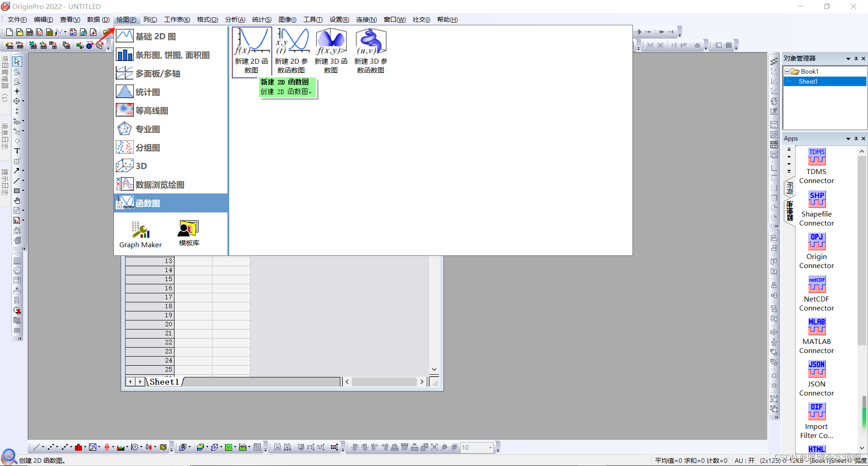Open the NetCDF Connector app
The height and width of the screenshot is (466, 868).
coord(816,294)
